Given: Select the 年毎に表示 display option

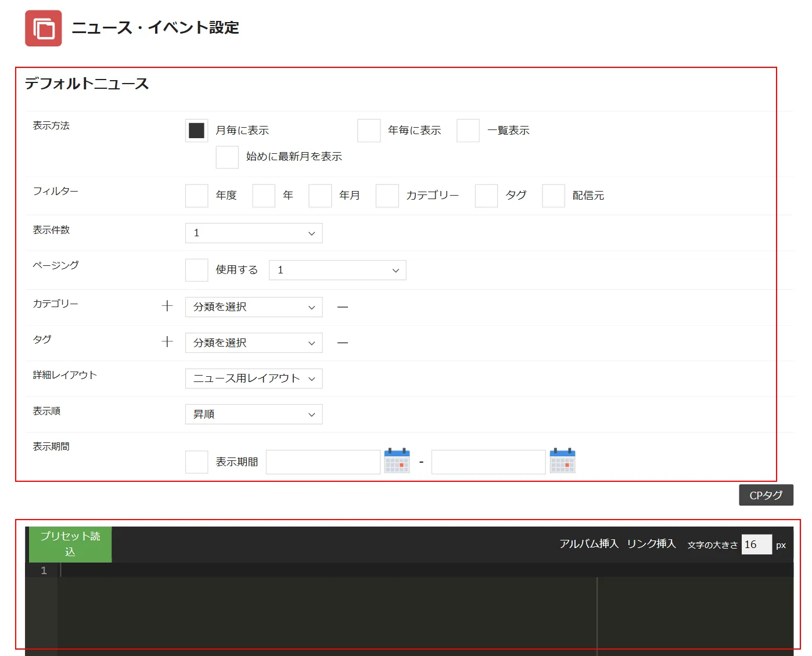Looking at the screenshot, I should tap(369, 131).
